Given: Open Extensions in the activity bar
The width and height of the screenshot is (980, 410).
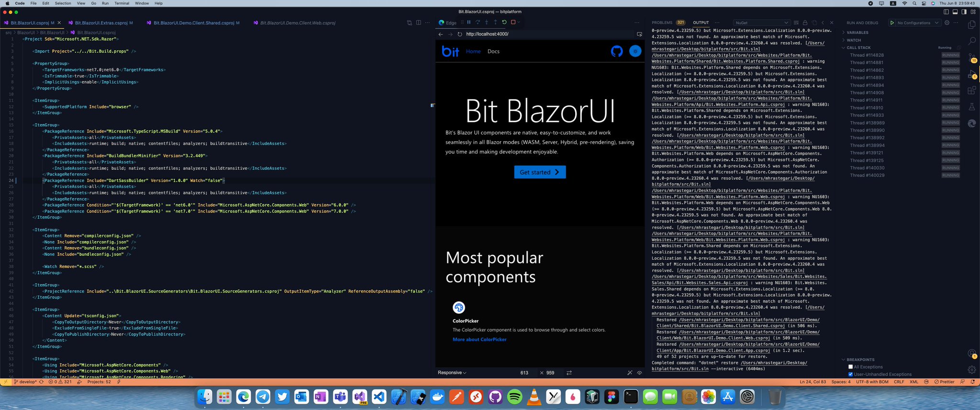Looking at the screenshot, I should (x=971, y=90).
